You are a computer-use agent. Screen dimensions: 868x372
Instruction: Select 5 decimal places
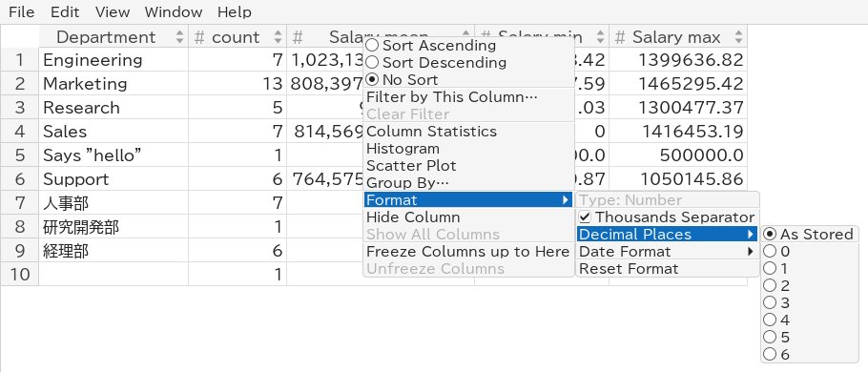click(x=810, y=337)
